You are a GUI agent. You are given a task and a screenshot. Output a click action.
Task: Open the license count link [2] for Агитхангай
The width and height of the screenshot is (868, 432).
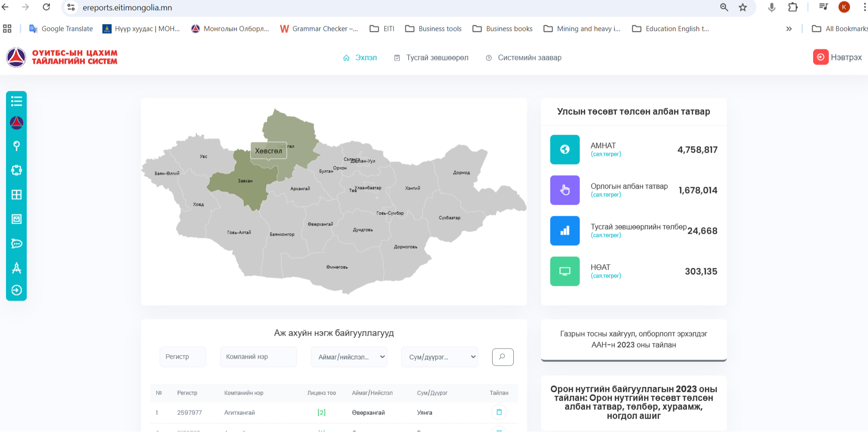pyautogui.click(x=321, y=412)
